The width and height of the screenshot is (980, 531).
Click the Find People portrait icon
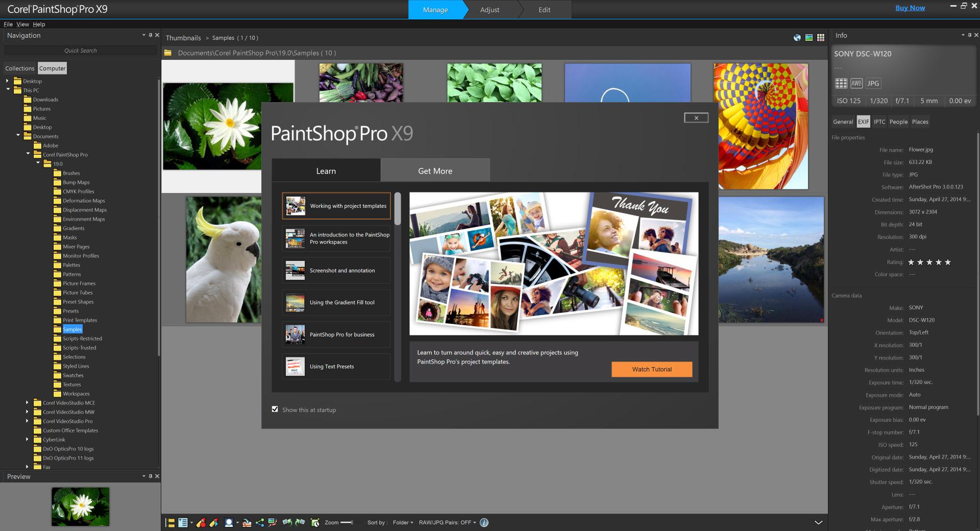(229, 522)
